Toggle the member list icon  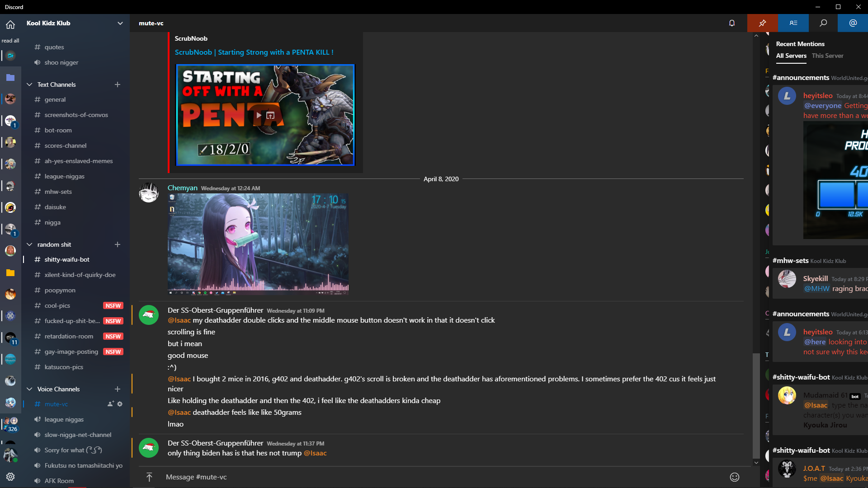[x=793, y=23]
